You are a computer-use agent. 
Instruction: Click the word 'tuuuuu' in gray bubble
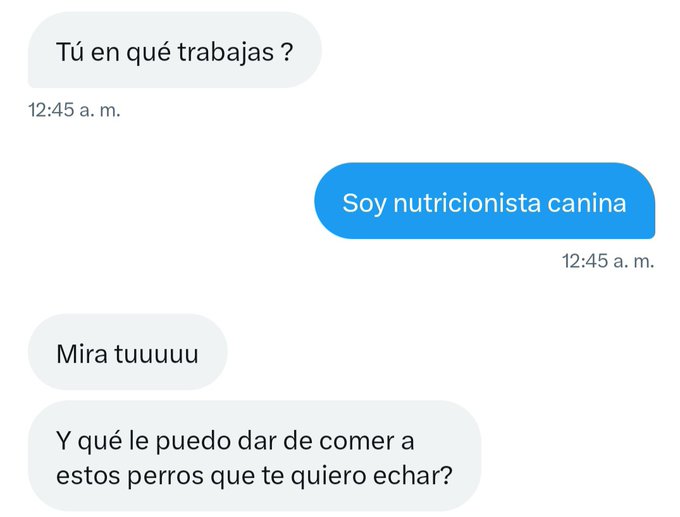click(x=157, y=354)
